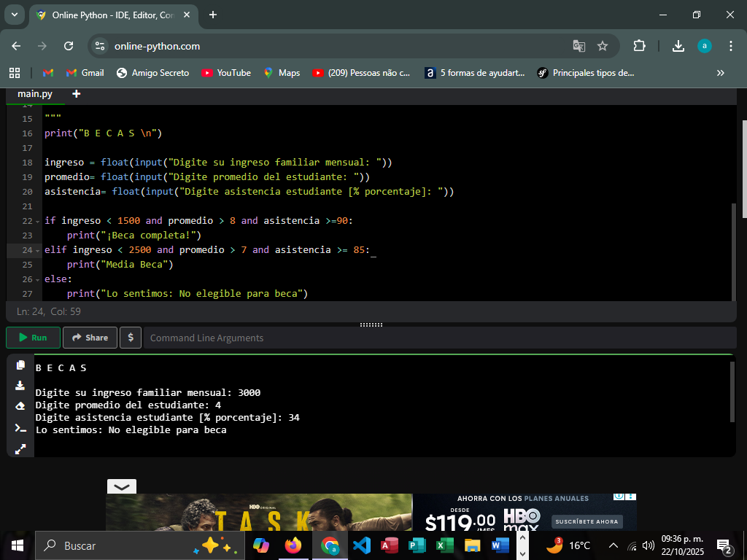
Task: Collapse the else block at line 26
Action: (x=37, y=279)
